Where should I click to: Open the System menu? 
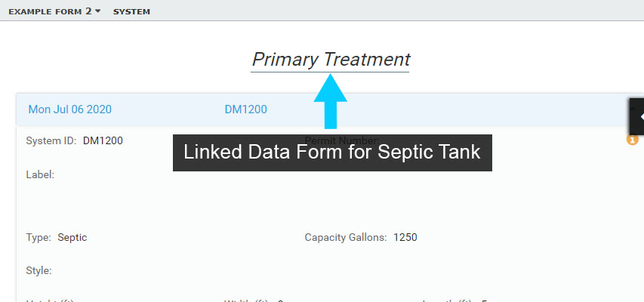(x=131, y=12)
